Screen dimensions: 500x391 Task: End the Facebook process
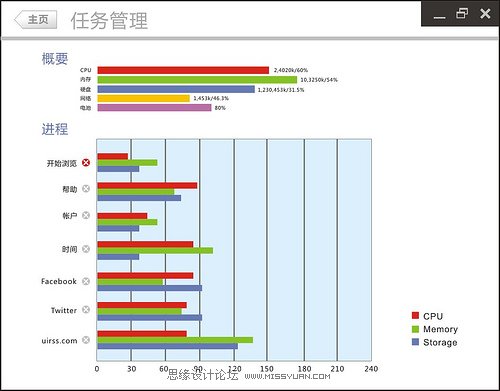coord(86,281)
